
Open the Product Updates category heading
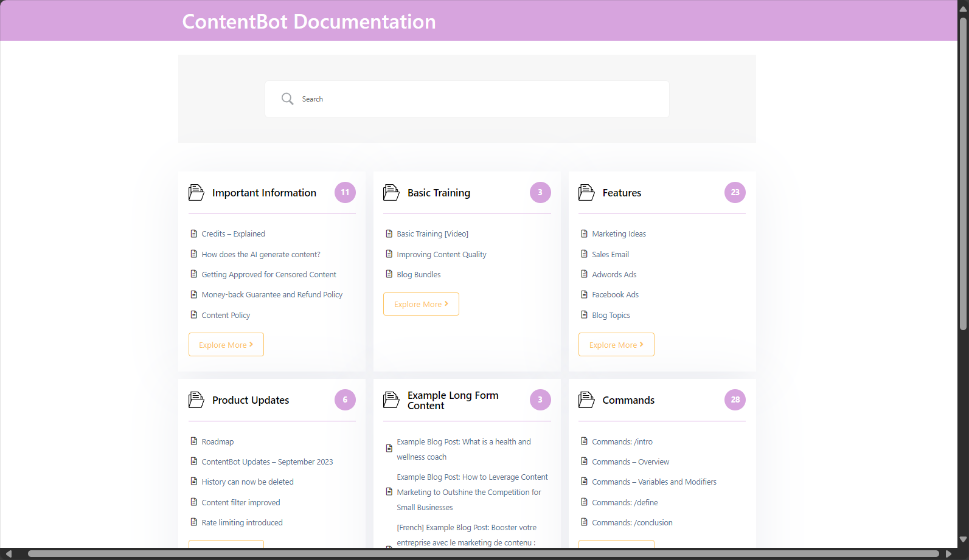[x=251, y=400]
